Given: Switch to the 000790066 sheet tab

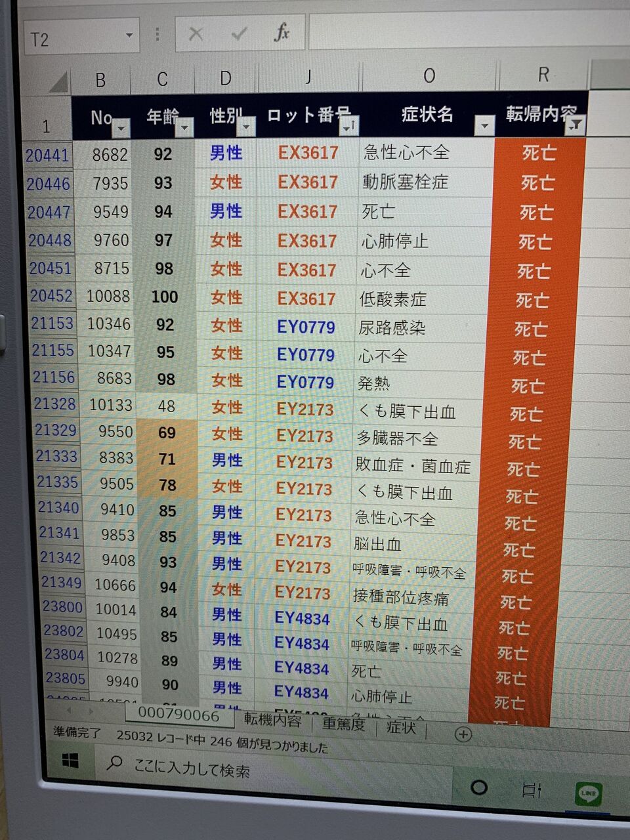Looking at the screenshot, I should click(x=179, y=715).
